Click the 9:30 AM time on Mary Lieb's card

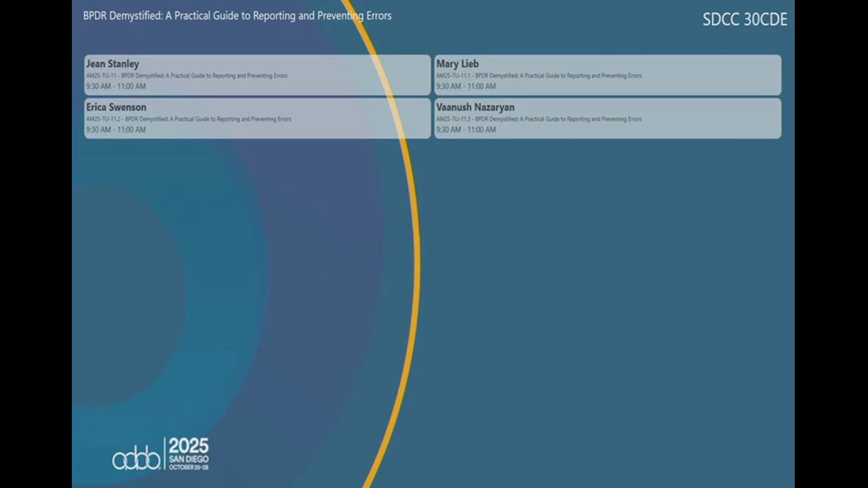[448, 87]
